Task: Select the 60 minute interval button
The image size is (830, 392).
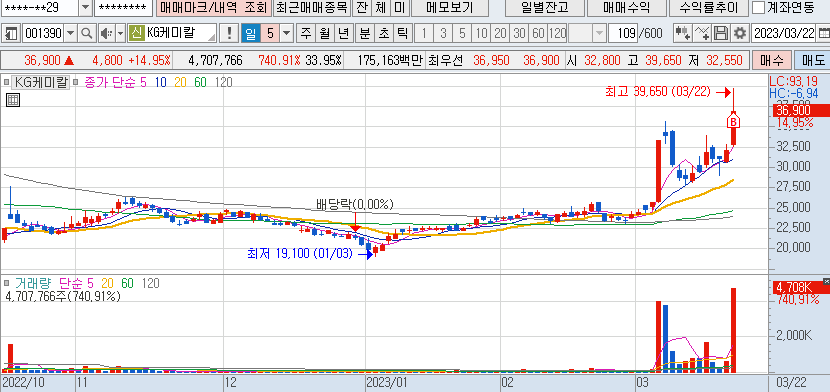Action: (538, 33)
